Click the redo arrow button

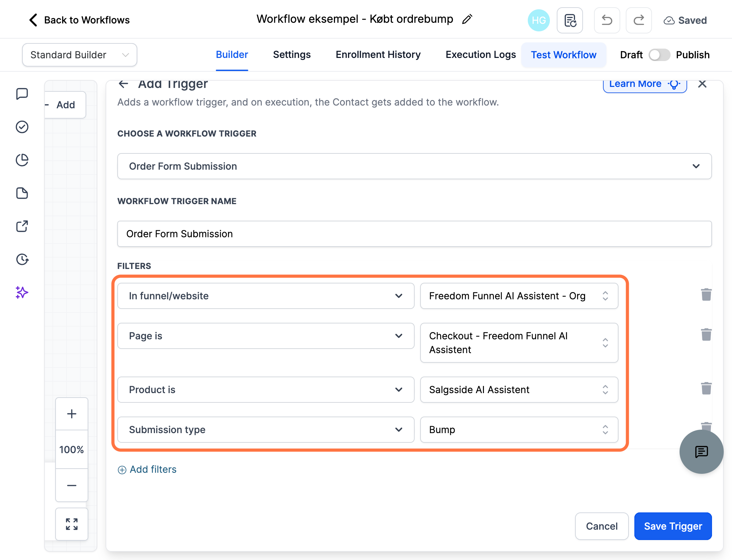639,20
